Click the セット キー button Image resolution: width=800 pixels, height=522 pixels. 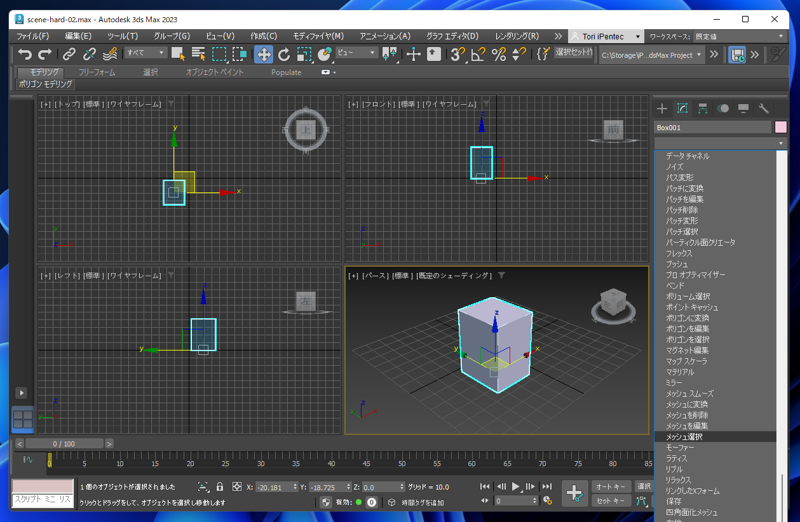coord(611,501)
